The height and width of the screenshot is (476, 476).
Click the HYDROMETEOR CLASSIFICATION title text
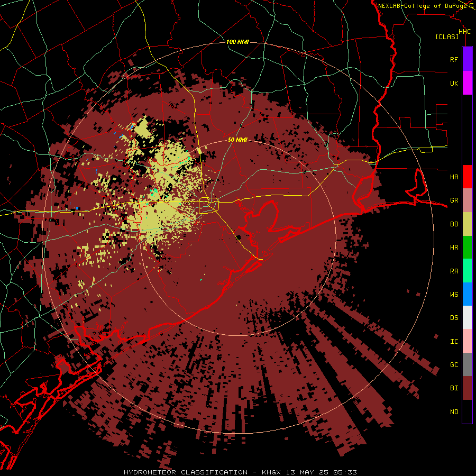click(186, 472)
